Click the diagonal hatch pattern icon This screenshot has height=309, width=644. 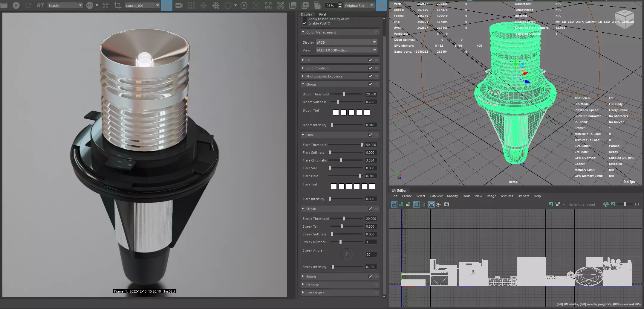(x=281, y=5)
